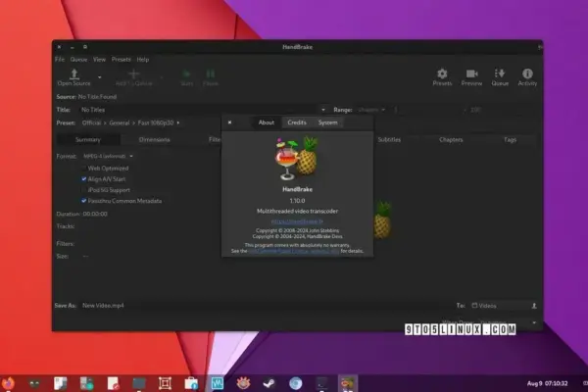
Task: Switch to the Dimensions tab
Action: coord(154,139)
